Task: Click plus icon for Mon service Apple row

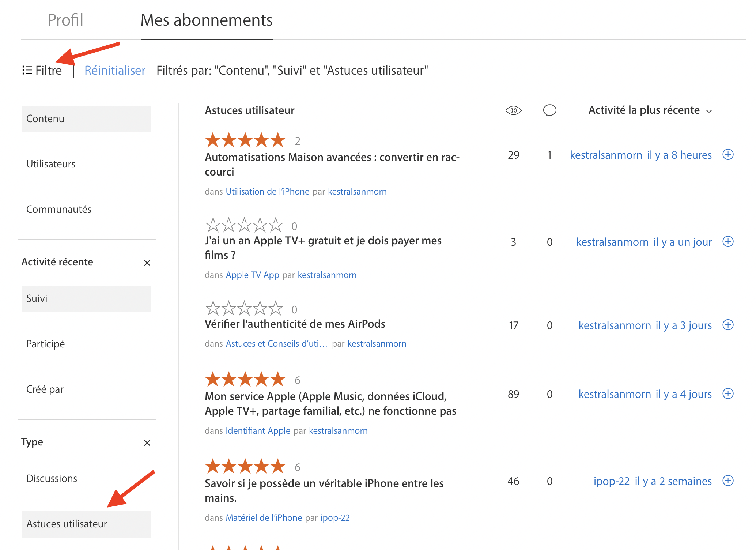Action: point(728,394)
